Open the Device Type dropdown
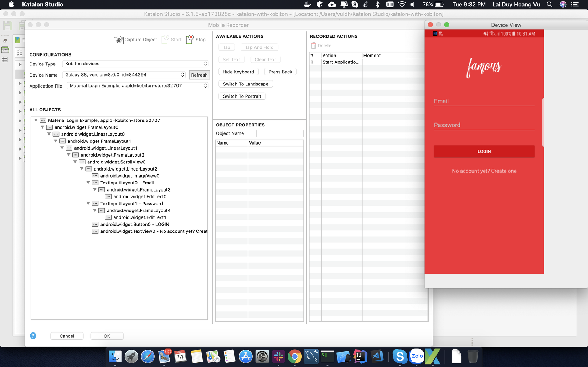Image resolution: width=588 pixels, height=367 pixels. click(135, 64)
